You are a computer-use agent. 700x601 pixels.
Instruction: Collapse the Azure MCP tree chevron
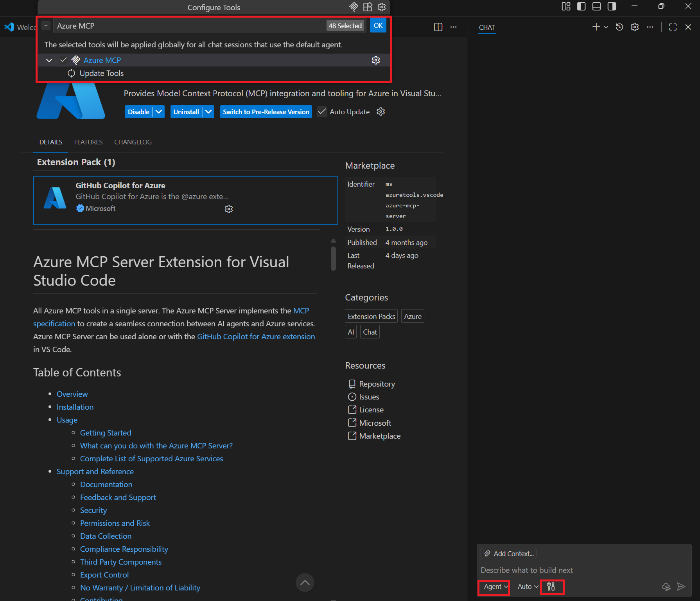[x=49, y=60]
